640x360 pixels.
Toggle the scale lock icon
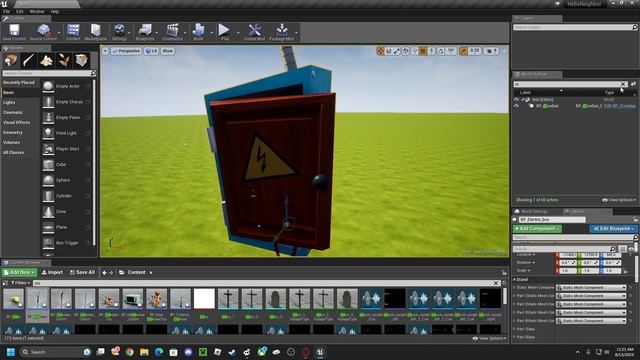(x=625, y=271)
